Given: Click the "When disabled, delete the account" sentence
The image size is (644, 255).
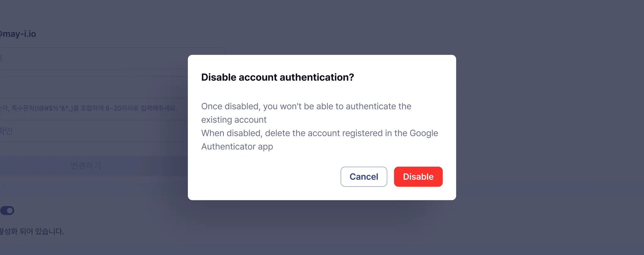Looking at the screenshot, I should [x=283, y=133].
